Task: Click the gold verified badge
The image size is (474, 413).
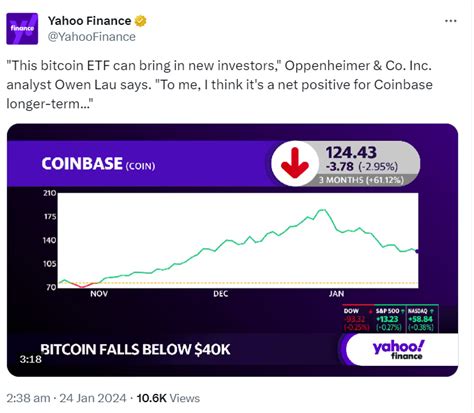Action: (140, 21)
